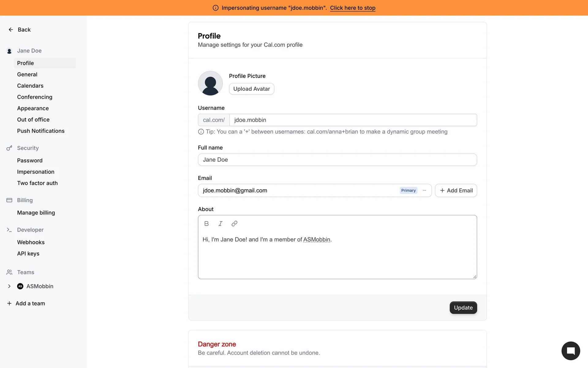
Task: Click the Update button
Action: [x=463, y=308]
